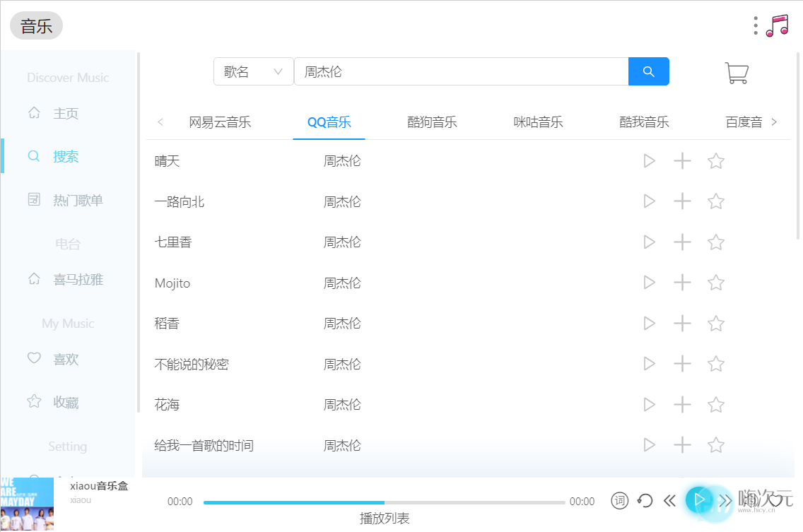Open the 歌名 search type dropdown

coord(253,71)
